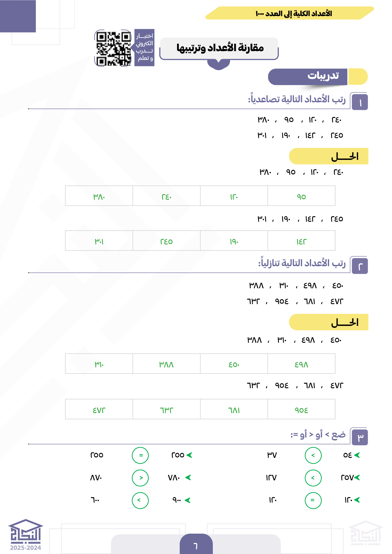This screenshot has width=392, height=554.
Task: Click the first yellow "الحل" solution banner
Action: pyautogui.click(x=328, y=156)
